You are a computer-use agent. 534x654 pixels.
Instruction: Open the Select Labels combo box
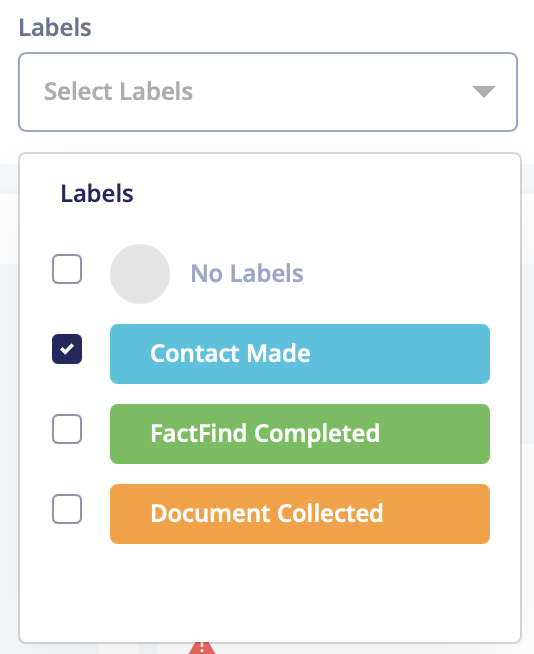point(268,92)
